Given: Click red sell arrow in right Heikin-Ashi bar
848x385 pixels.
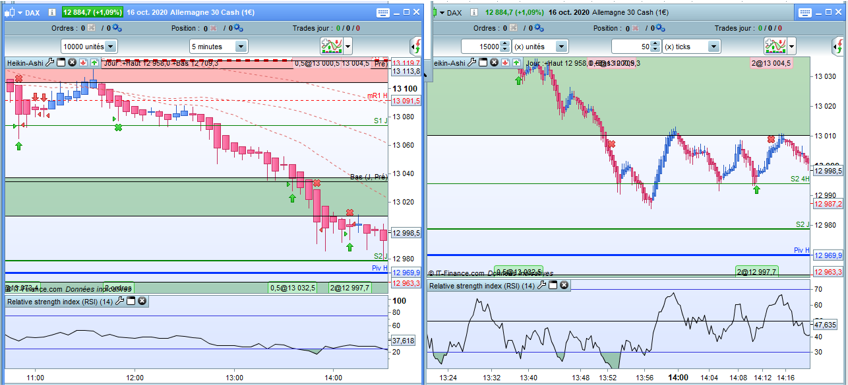Looking at the screenshot, I should pos(505,63).
